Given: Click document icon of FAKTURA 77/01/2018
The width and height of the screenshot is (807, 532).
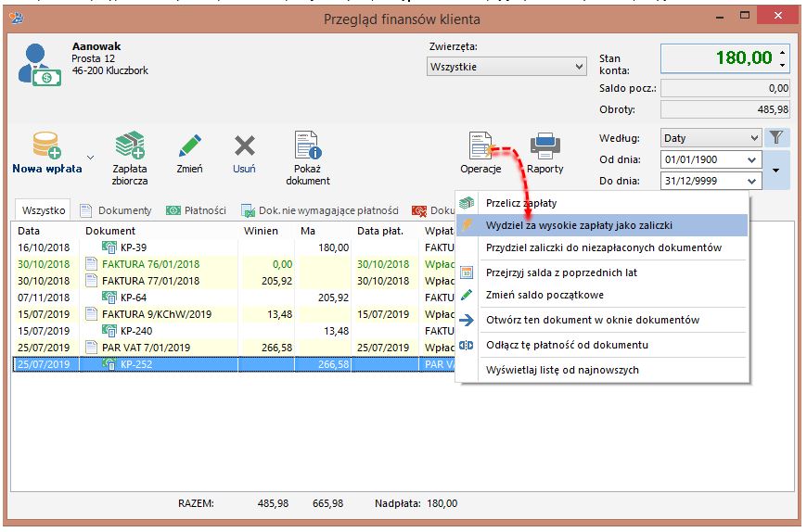Looking at the screenshot, I should coord(91,281).
